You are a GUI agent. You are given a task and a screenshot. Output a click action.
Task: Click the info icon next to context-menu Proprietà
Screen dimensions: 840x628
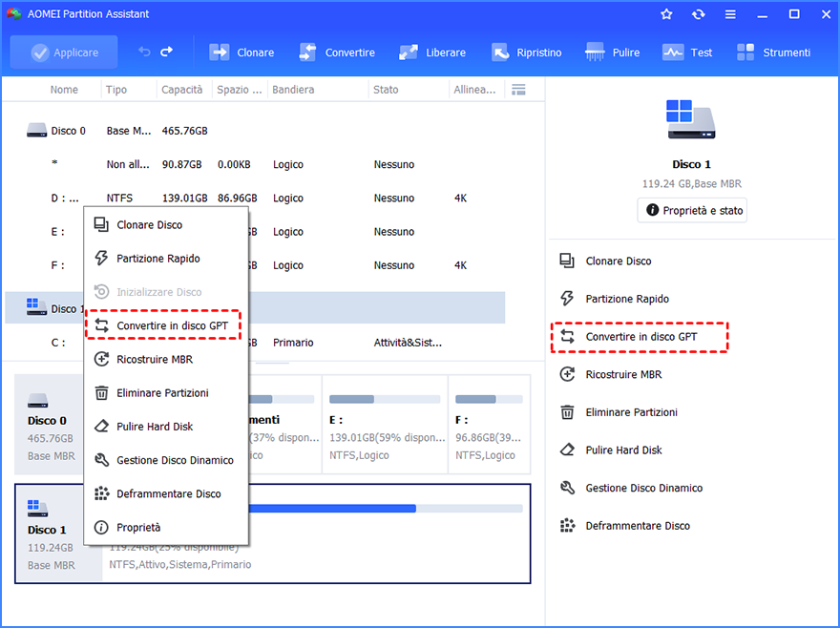click(x=101, y=527)
